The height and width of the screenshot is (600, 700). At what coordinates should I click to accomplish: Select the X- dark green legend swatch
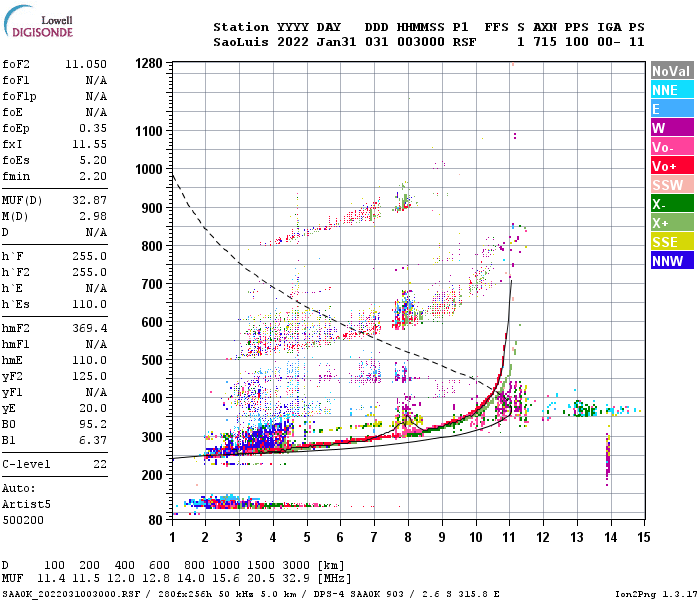click(672, 204)
